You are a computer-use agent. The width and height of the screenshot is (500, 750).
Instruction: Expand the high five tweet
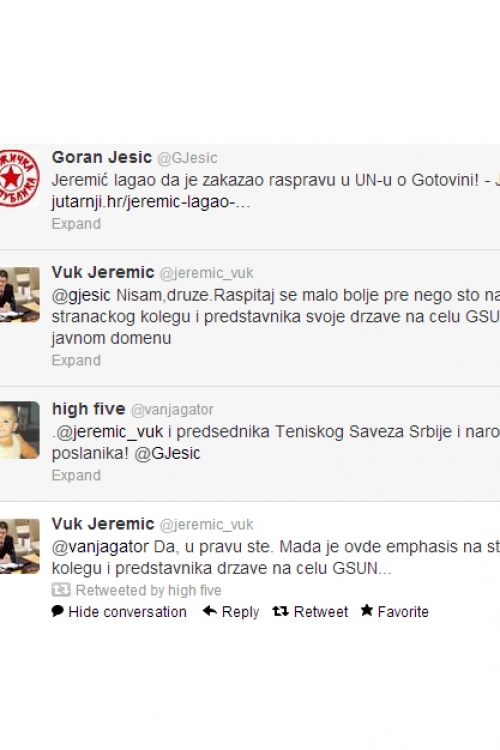coord(76,475)
